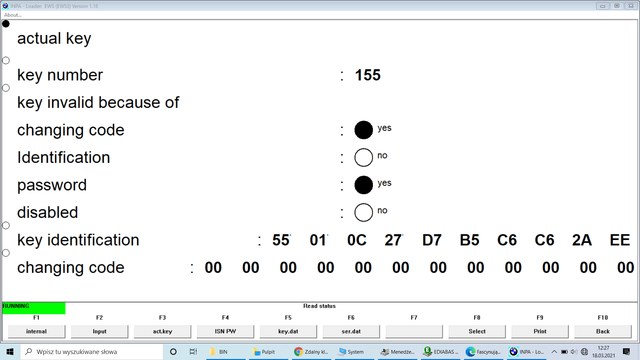
Task: Open the clock and date display
Action: click(x=603, y=351)
